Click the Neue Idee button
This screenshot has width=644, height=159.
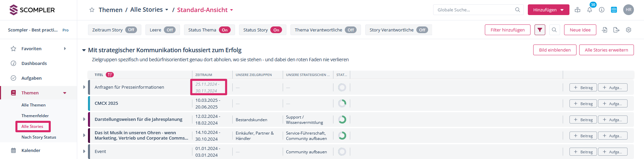point(580,30)
